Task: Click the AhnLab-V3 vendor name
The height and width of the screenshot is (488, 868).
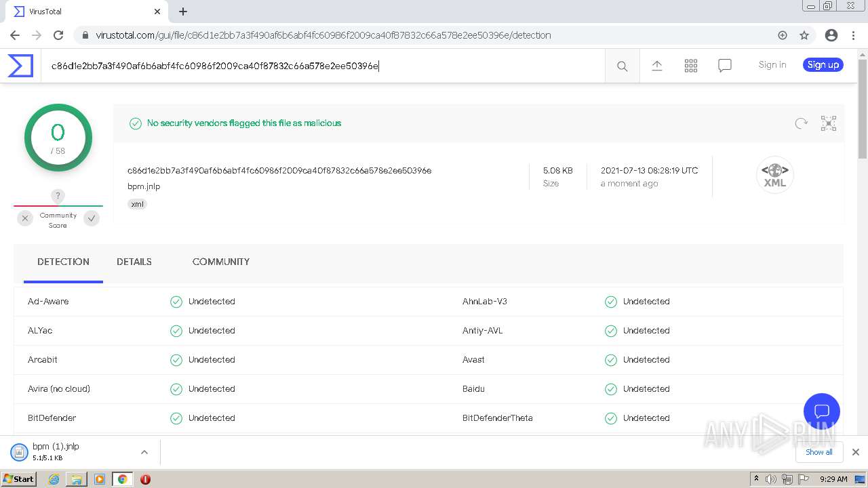Action: [x=485, y=302]
